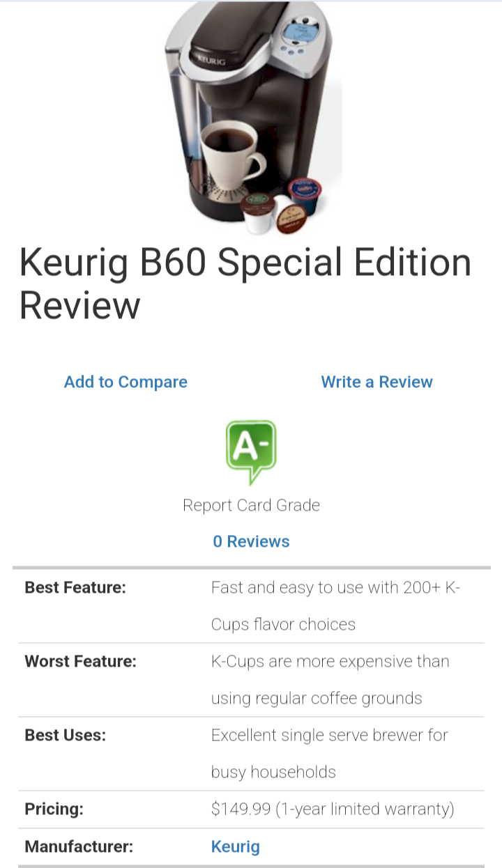The height and width of the screenshot is (868, 502).
Task: Select the Best Uses row label
Action: point(66,735)
